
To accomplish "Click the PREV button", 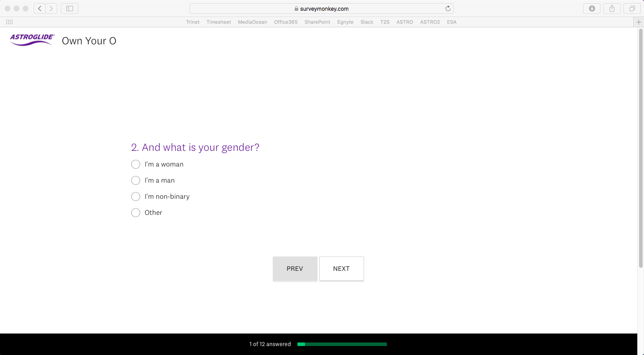I will pyautogui.click(x=295, y=269).
